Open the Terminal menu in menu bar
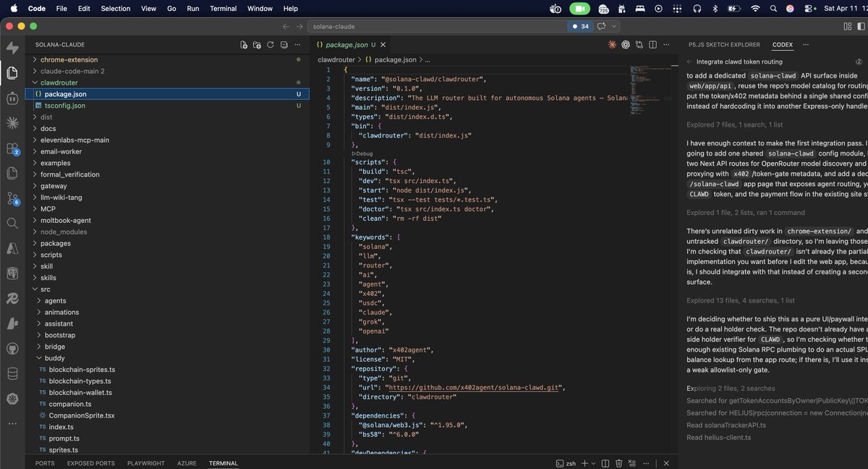The image size is (868, 469). tap(223, 9)
